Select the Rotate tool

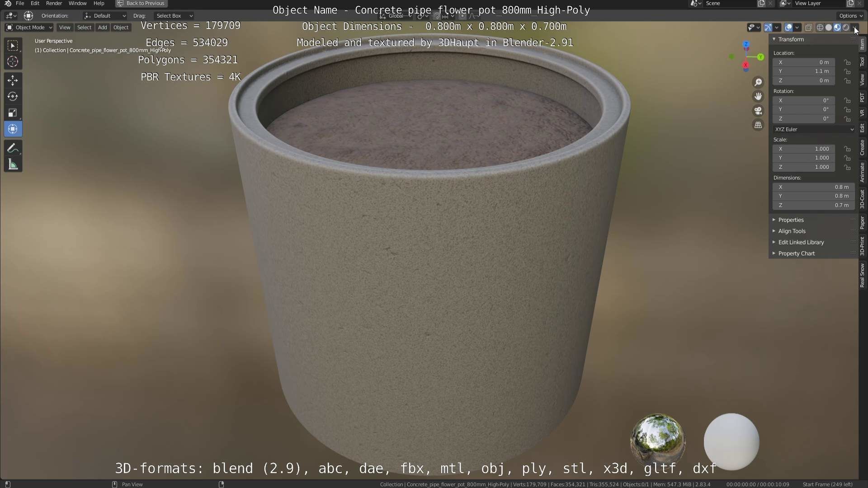pyautogui.click(x=13, y=97)
